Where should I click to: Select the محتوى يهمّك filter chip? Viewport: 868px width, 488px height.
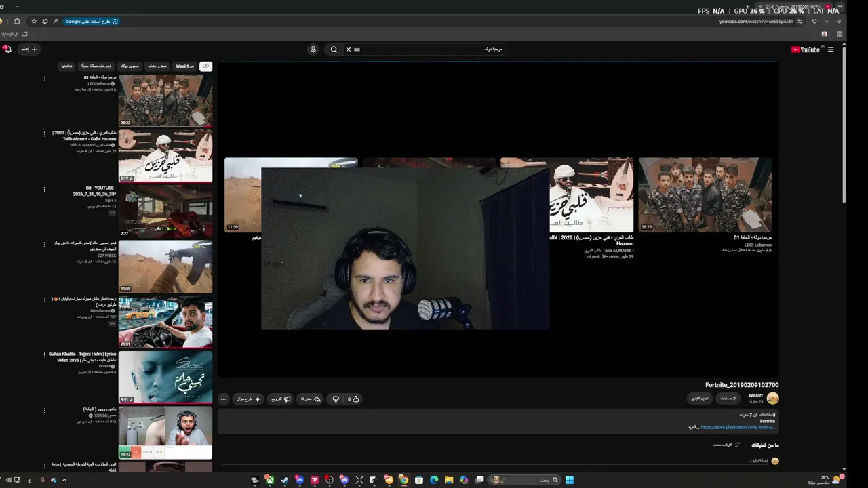pyautogui.click(x=130, y=66)
